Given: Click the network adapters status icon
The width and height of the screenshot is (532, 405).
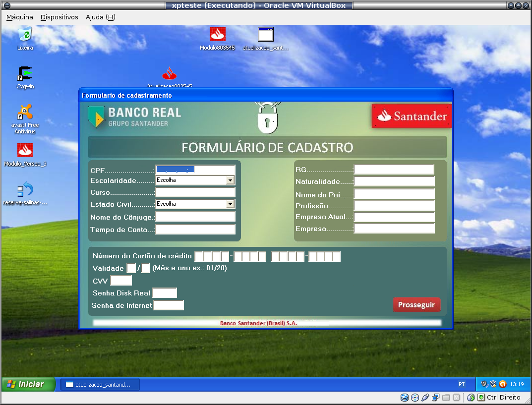Looking at the screenshot, I should click(436, 397).
